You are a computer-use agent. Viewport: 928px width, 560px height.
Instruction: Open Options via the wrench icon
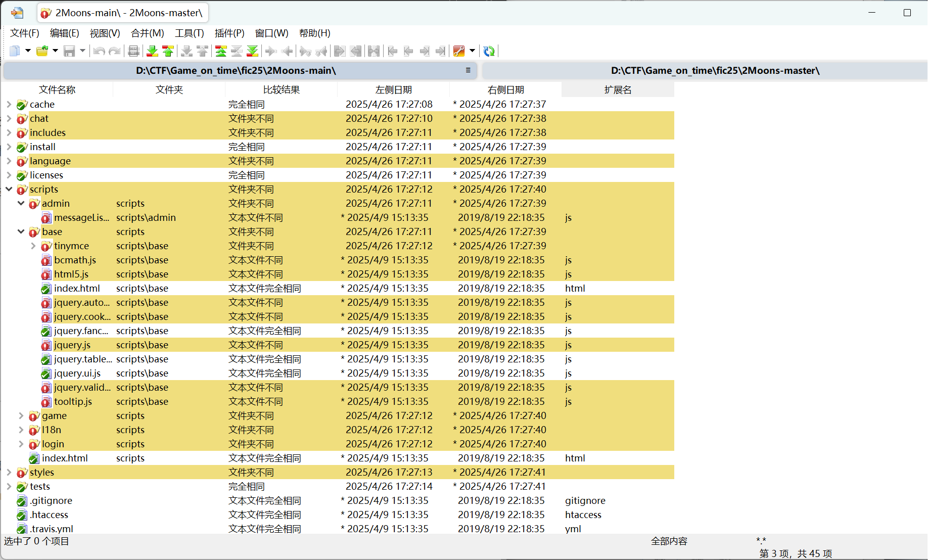pos(459,51)
